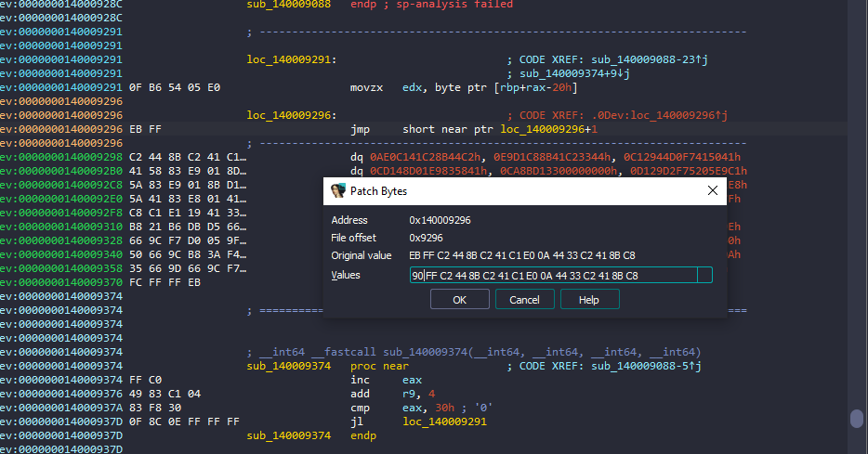Screen dimensions: 868x454
Task: Close the Patch Bytes dialog with X
Action: point(713,191)
